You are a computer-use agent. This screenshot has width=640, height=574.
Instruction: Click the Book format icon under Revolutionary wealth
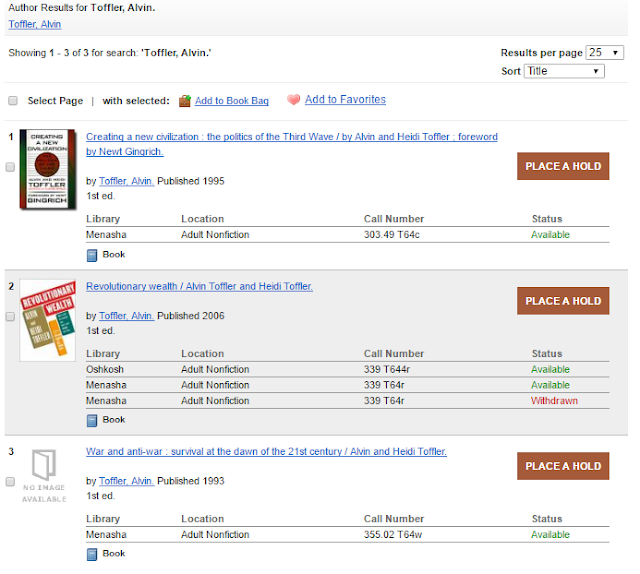pos(92,420)
